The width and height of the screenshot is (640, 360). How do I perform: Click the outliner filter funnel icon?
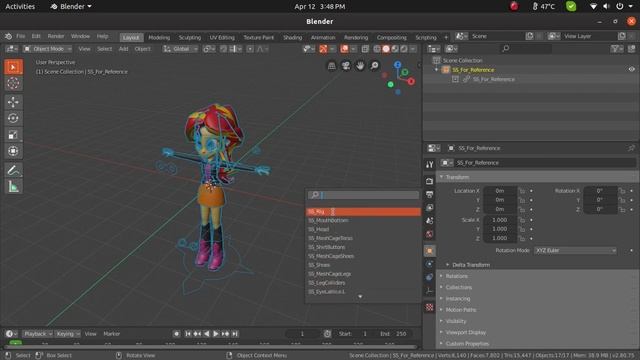click(616, 49)
